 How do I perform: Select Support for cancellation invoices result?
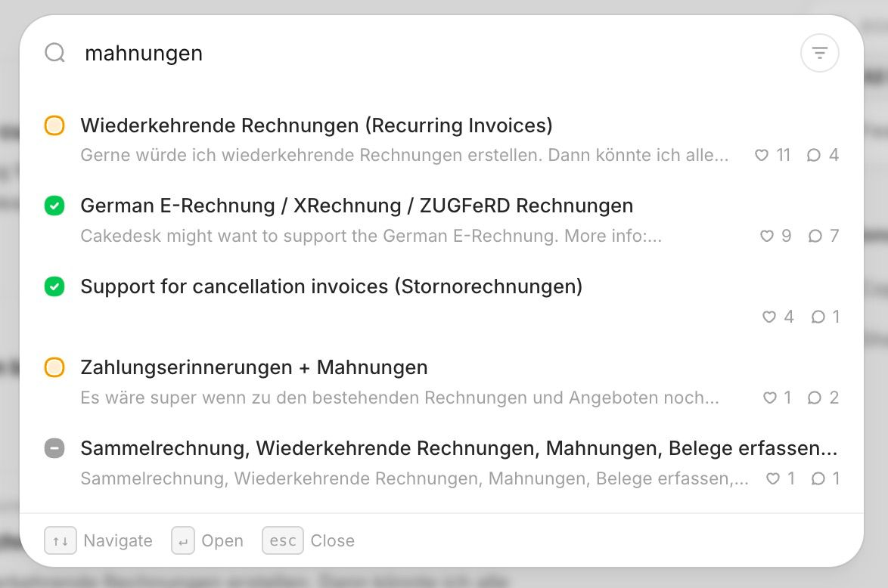click(442, 301)
